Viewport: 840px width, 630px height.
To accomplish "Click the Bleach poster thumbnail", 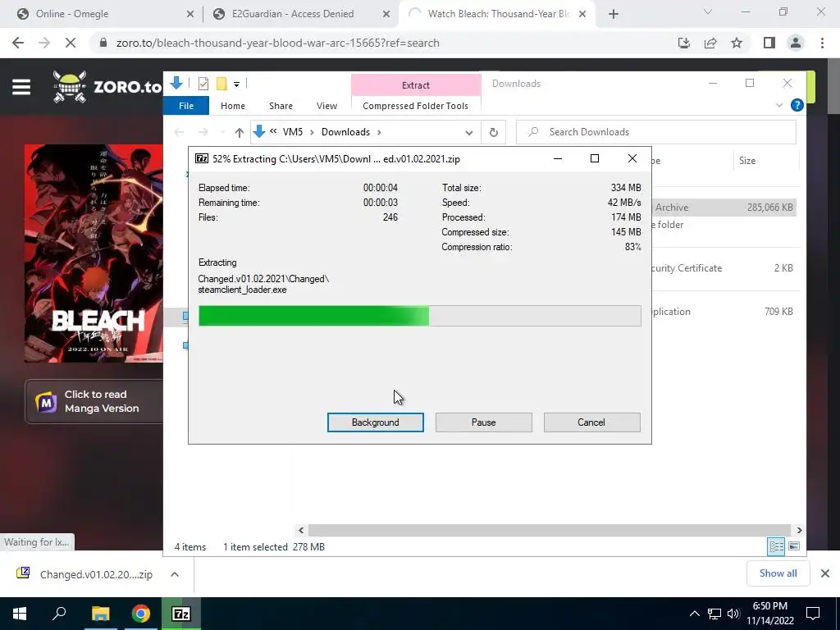I will click(x=94, y=253).
